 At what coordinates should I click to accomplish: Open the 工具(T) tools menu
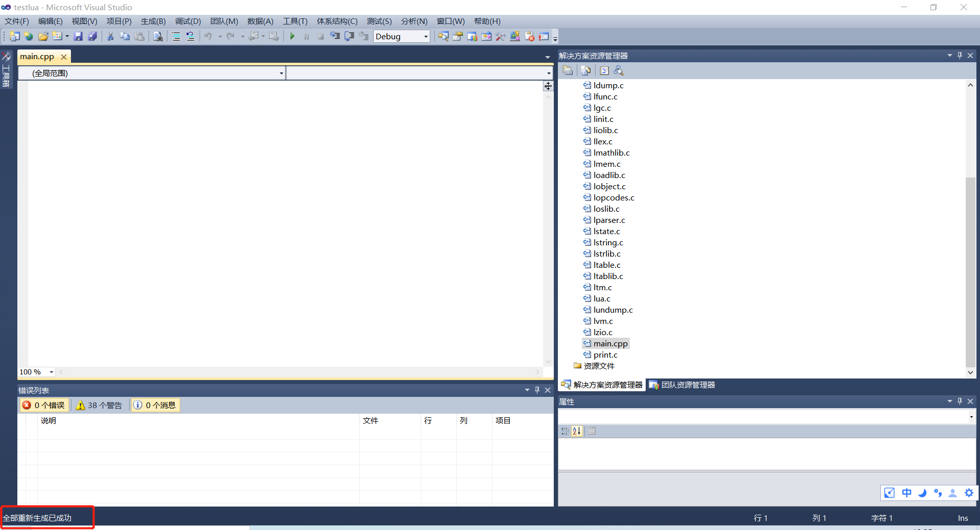tap(295, 21)
